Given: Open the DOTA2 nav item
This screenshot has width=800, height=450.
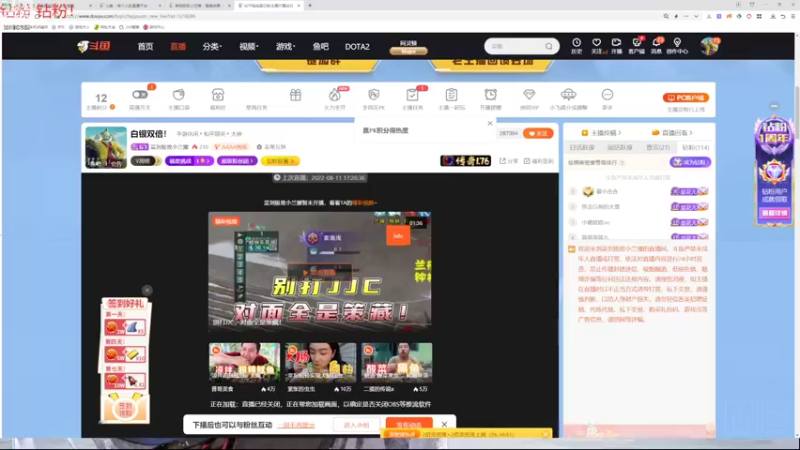Looking at the screenshot, I should [x=357, y=46].
